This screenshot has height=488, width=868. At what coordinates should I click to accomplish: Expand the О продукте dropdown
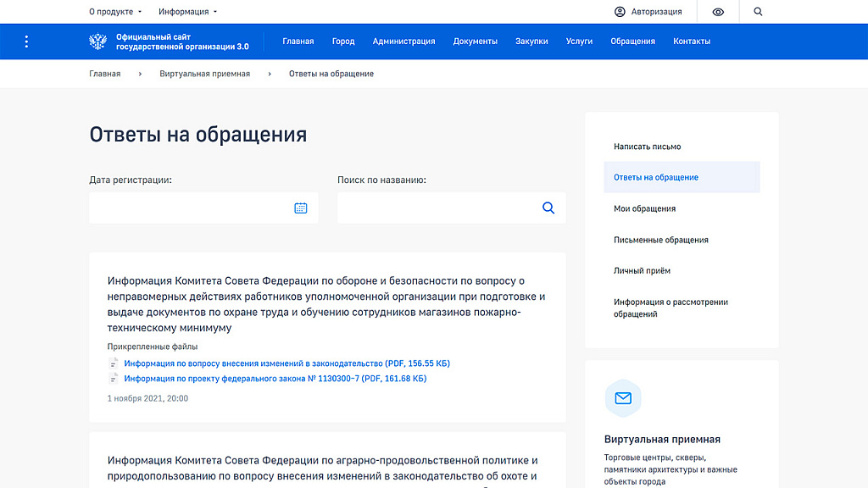(115, 12)
